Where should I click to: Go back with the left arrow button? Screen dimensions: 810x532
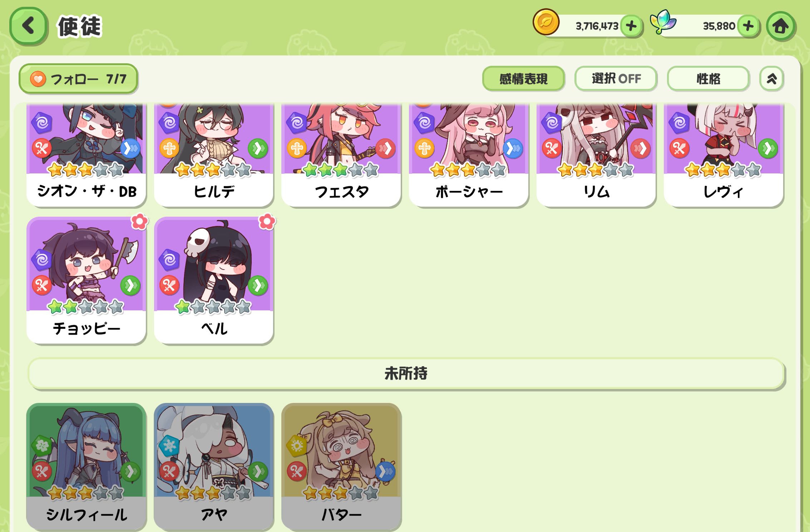[x=28, y=26]
